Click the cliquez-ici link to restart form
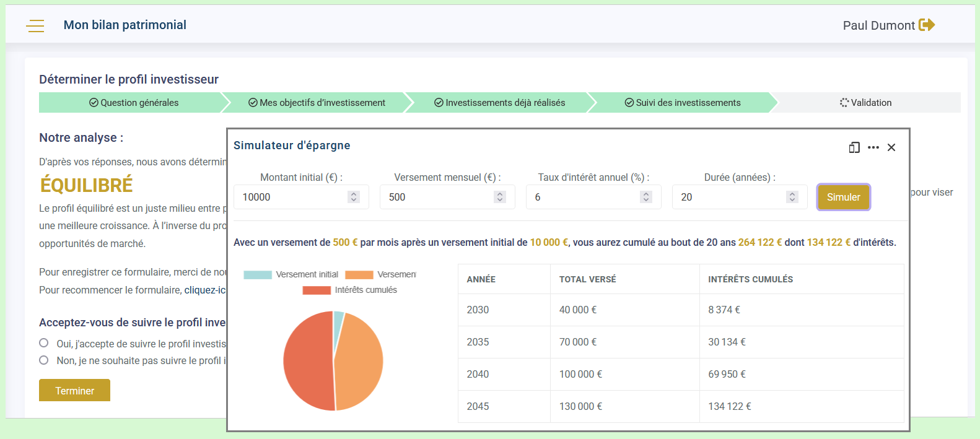This screenshot has height=439, width=980. point(205,290)
